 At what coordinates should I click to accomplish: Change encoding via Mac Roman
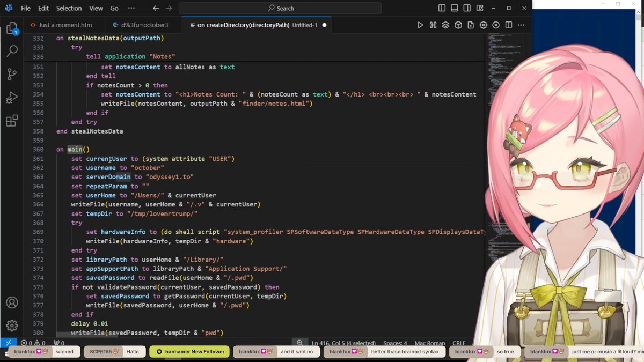pos(430,343)
